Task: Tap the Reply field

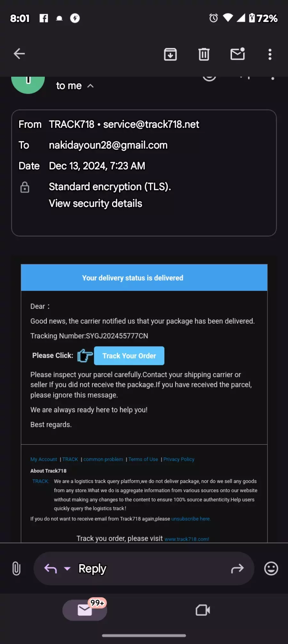Action: click(144, 569)
